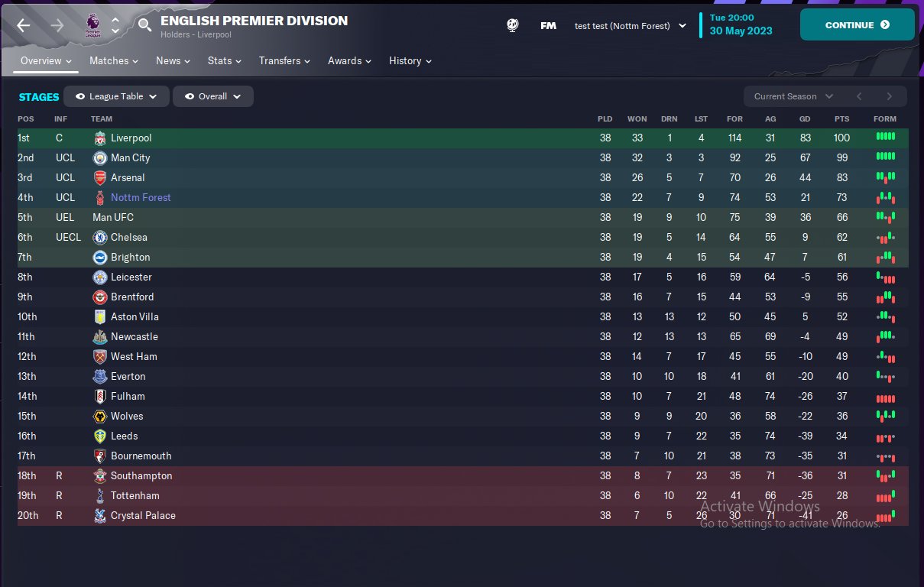Click the Chelsea club badge
Viewport: 924px width, 587px height.
click(x=100, y=238)
